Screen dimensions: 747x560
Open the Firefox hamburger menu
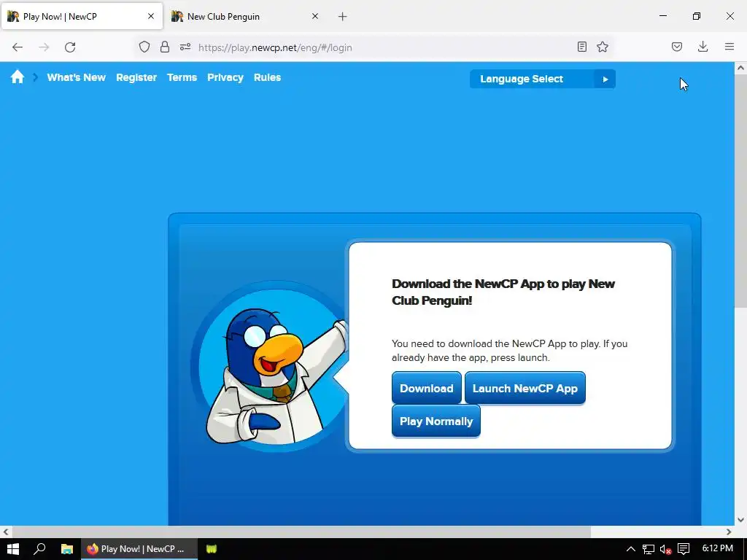[729, 47]
